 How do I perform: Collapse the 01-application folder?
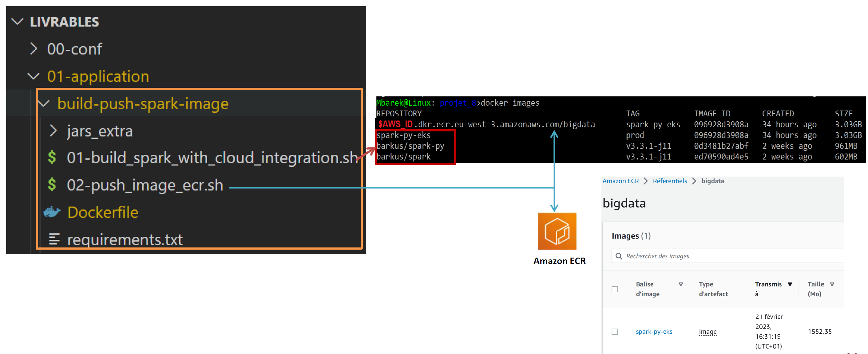pos(33,76)
